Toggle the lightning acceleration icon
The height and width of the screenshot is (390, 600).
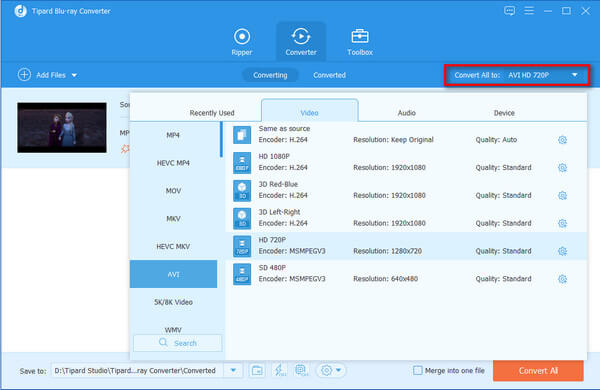pyautogui.click(x=279, y=370)
